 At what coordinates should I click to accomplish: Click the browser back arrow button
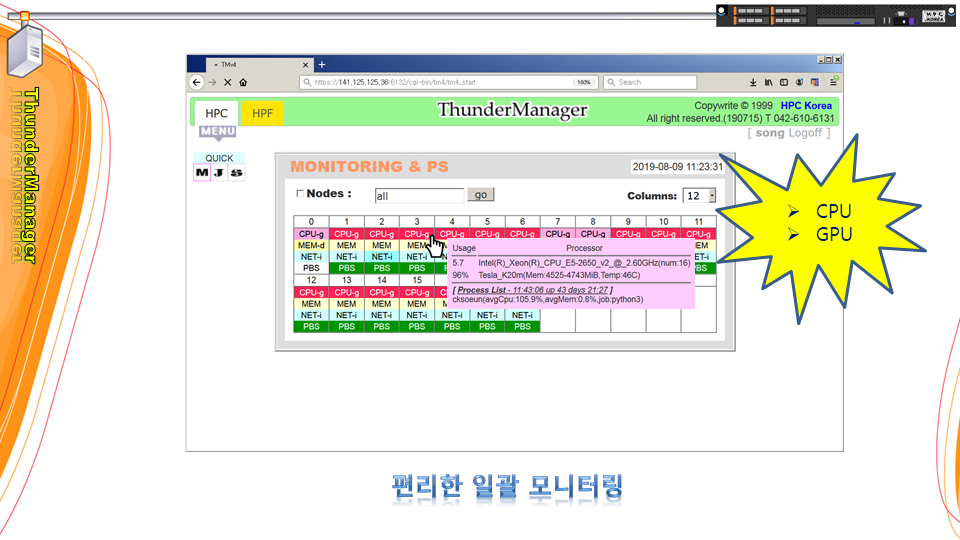click(197, 83)
